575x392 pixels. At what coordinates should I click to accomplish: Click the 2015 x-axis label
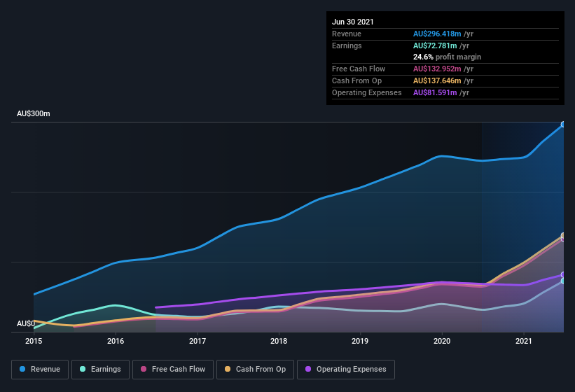(x=34, y=341)
